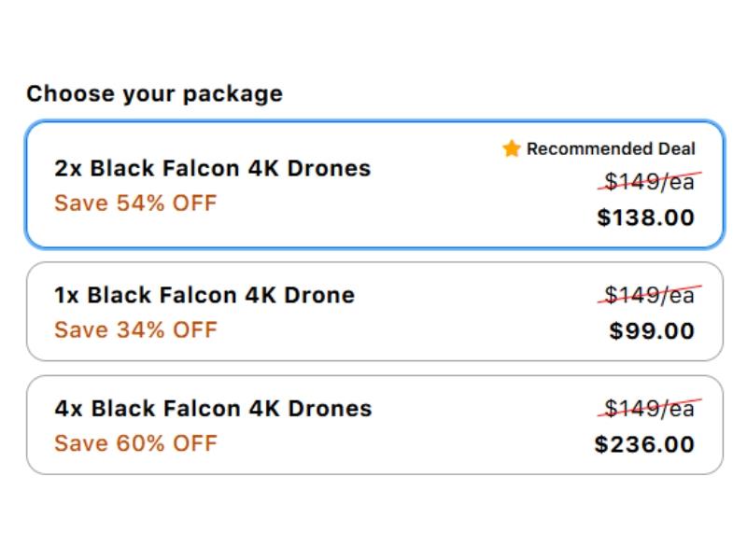This screenshot has width=747, height=560.
Task: Click the Save 54% OFF text
Action: (135, 203)
